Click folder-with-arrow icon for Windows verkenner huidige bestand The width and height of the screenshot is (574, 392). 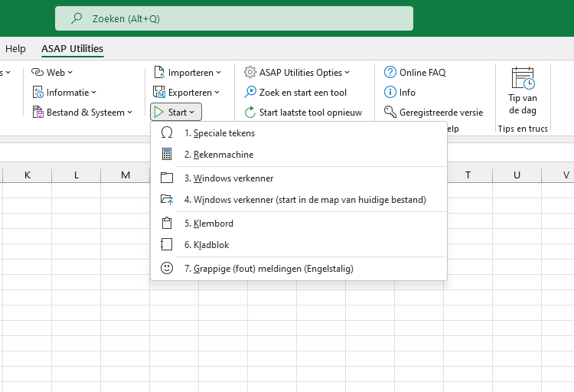[167, 200]
